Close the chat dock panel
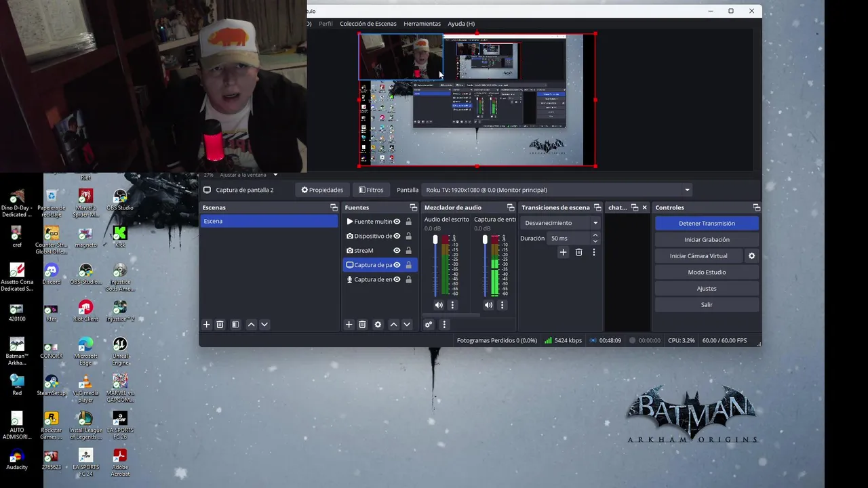 click(x=644, y=207)
